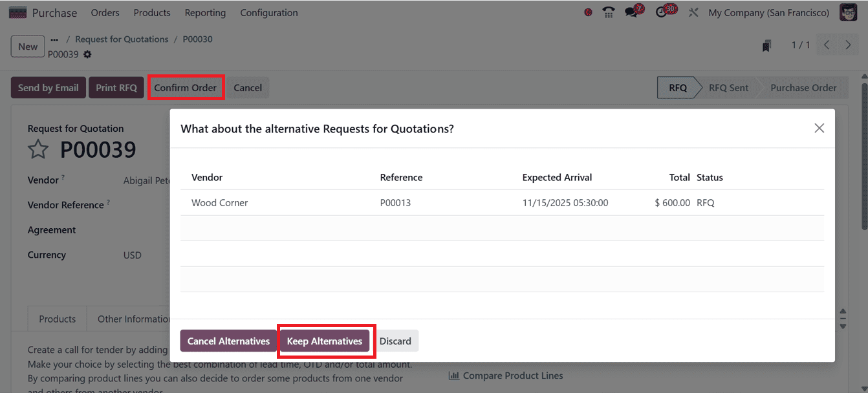Open the main Odoo apps menu

point(17,12)
